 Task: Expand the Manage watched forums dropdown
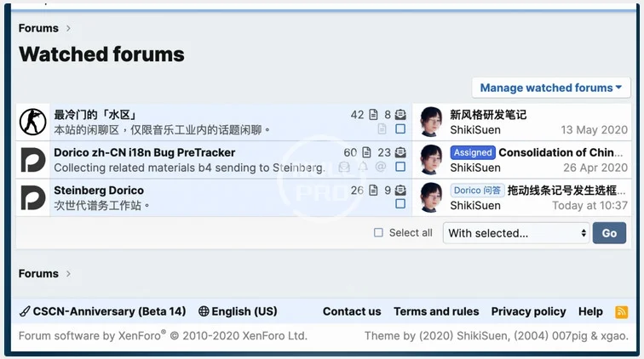[x=551, y=88]
